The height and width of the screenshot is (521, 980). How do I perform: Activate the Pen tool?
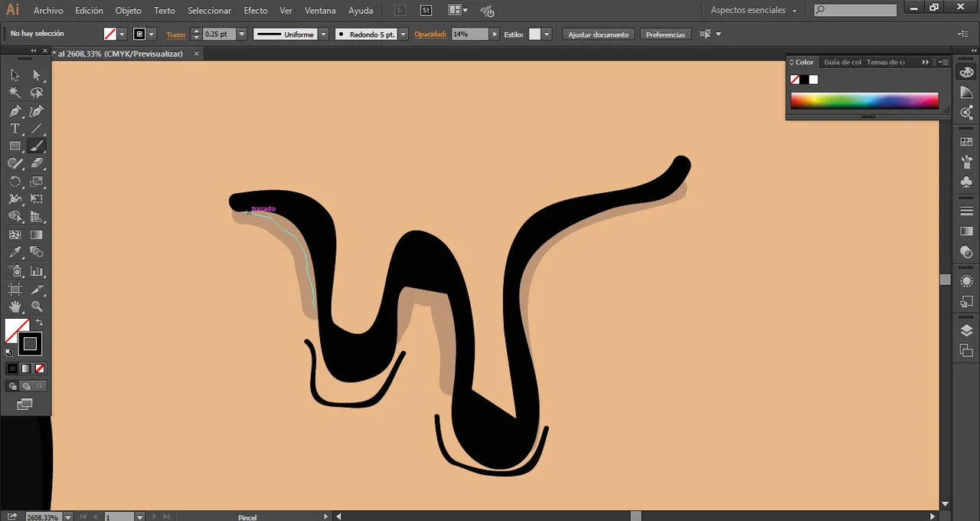[15, 110]
